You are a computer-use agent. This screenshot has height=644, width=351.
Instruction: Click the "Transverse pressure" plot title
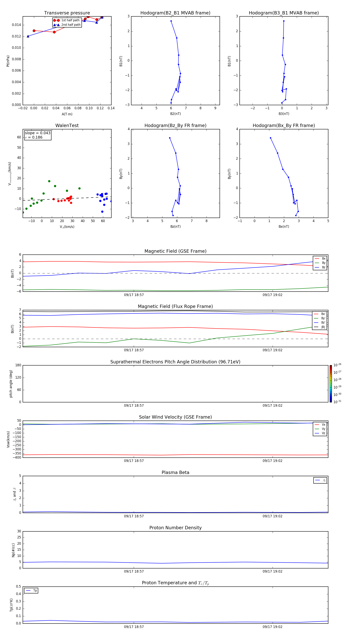(67, 13)
